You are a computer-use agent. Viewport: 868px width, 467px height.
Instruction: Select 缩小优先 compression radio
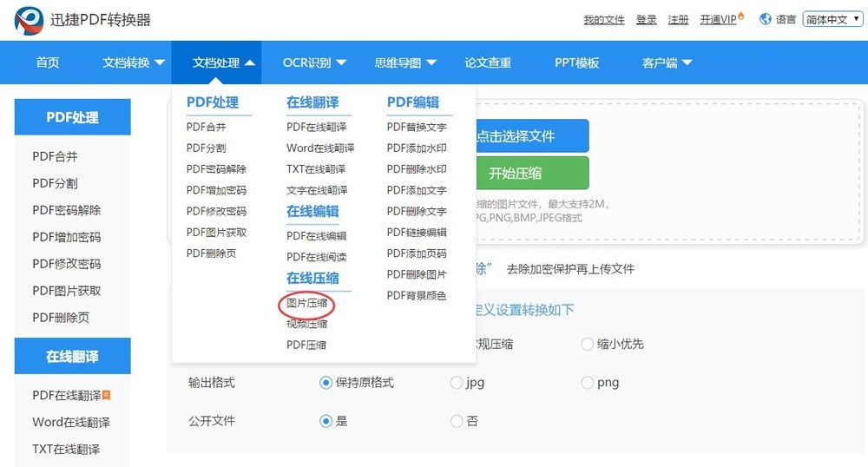pos(588,344)
